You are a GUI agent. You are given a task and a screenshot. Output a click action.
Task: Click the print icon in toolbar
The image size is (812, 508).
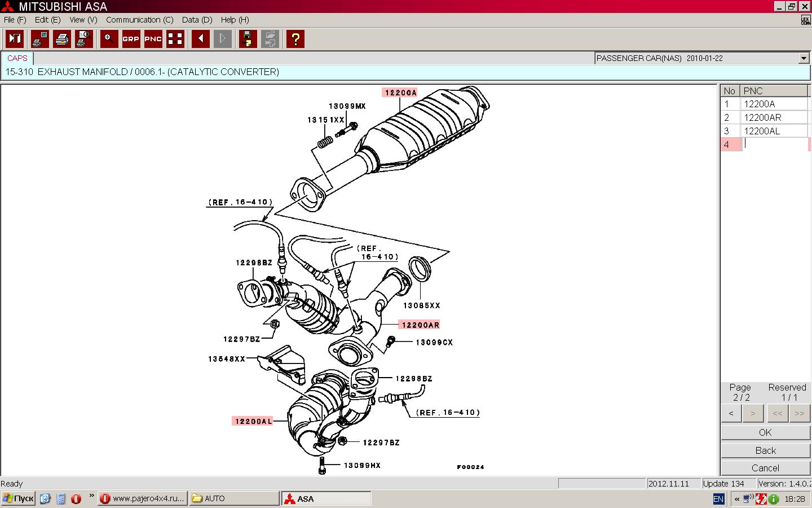click(x=62, y=39)
